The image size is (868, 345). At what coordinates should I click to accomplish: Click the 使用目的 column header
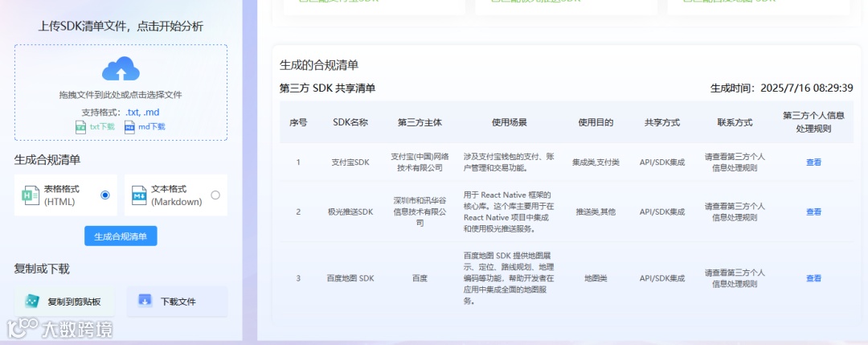596,122
